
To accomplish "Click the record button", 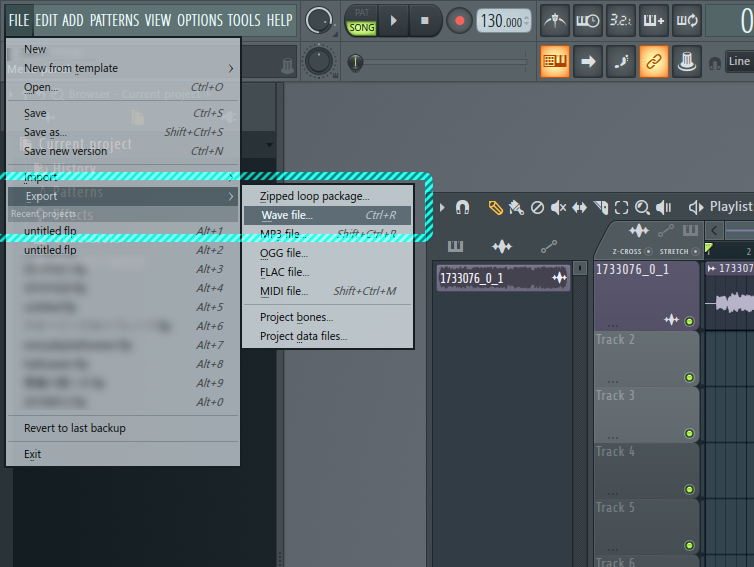I will 459,21.
